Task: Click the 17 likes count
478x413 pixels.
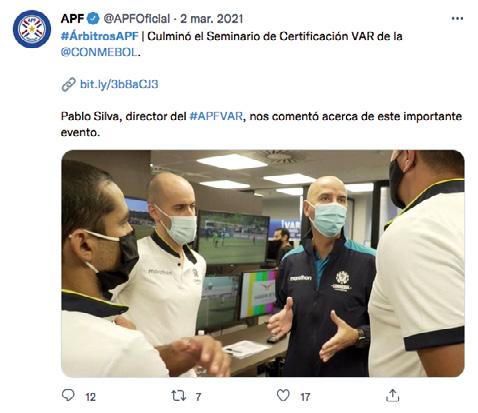Action: tap(305, 397)
